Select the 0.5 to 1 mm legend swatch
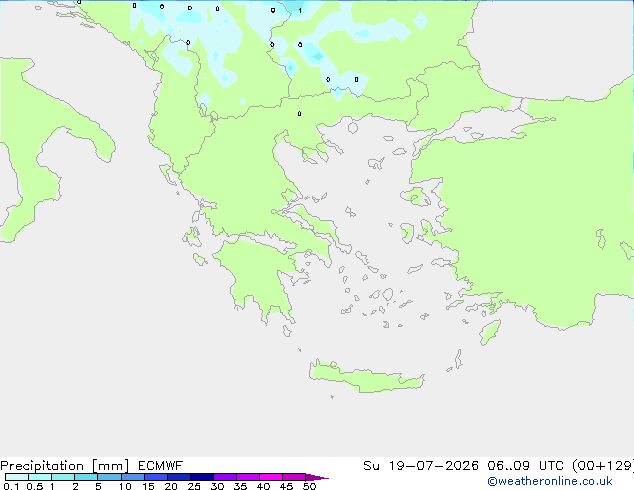The height and width of the screenshot is (490, 634). pos(40,477)
